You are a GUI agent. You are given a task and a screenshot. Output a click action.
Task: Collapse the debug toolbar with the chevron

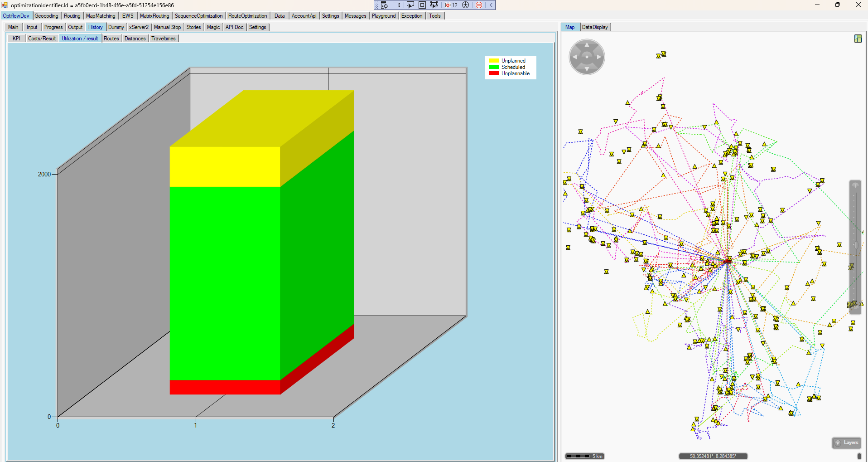(x=491, y=5)
